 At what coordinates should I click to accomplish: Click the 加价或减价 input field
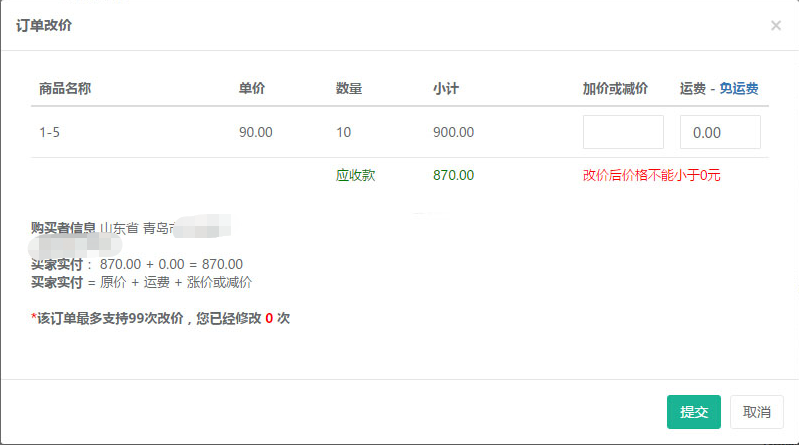coord(623,132)
